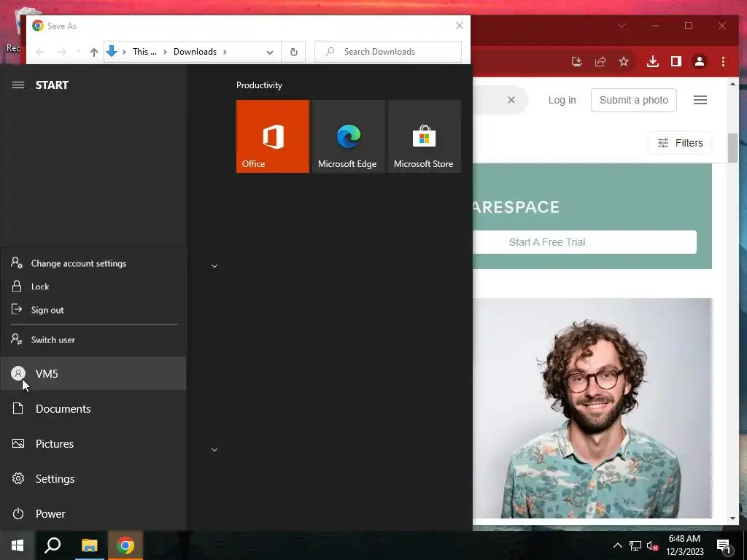Expand Start app group chevron beside Pictures
The height and width of the screenshot is (560, 747).
214,450
